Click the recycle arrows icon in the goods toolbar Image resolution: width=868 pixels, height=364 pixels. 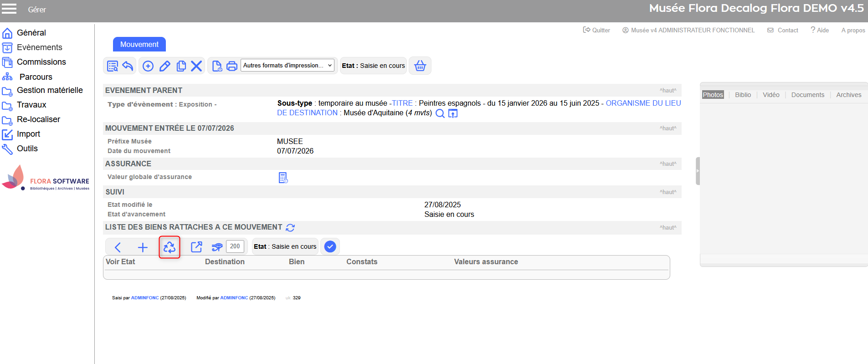click(169, 247)
